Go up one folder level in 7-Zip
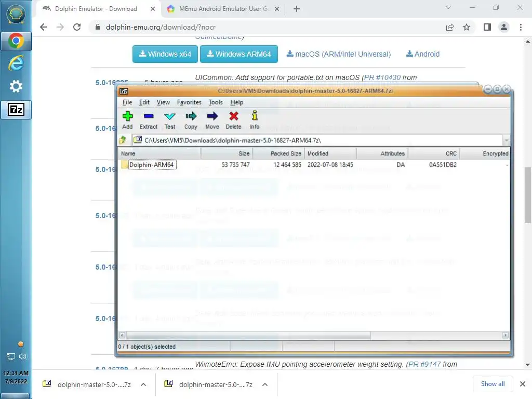 123,140
